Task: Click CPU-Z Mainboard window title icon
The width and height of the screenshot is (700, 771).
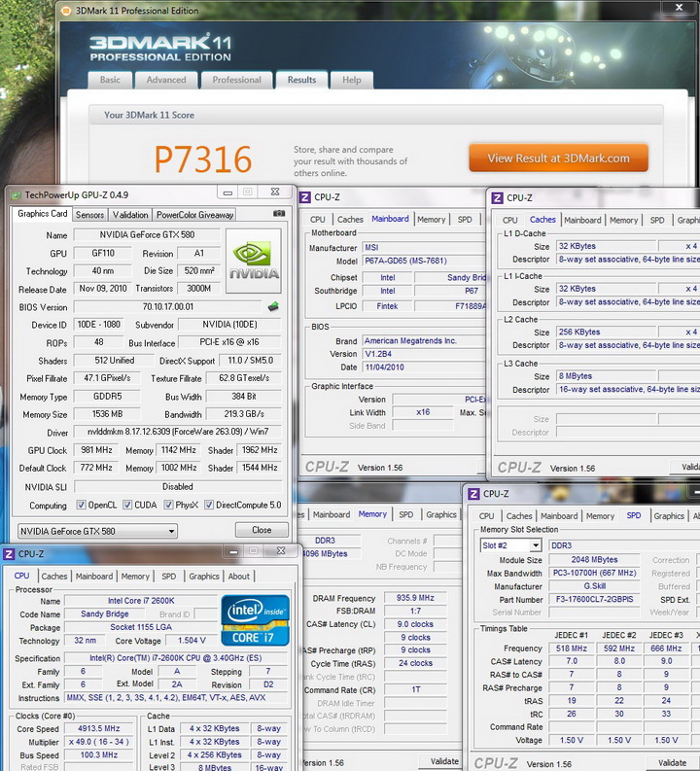Action: [305, 197]
